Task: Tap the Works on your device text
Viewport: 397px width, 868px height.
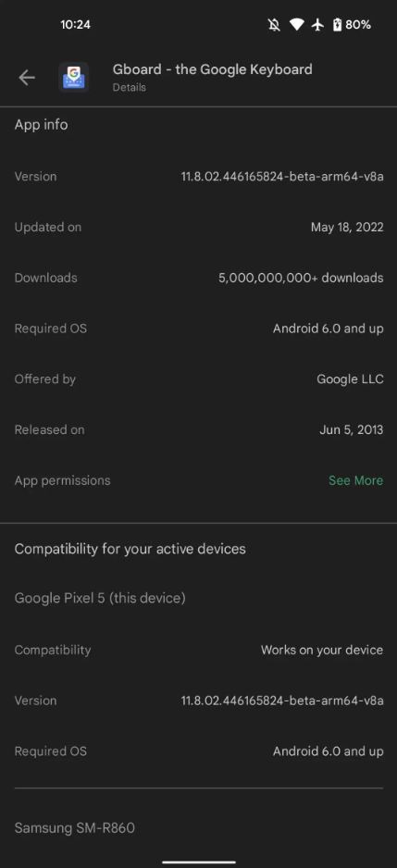Action: (322, 650)
